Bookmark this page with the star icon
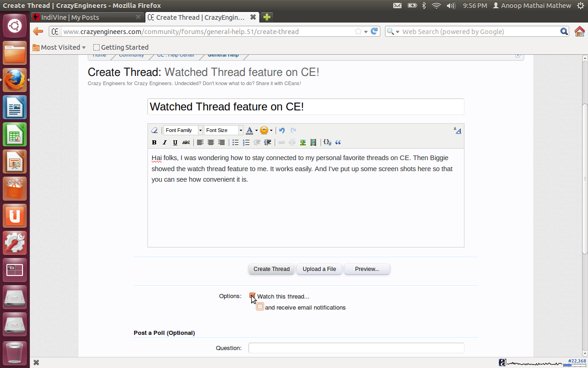This screenshot has height=368, width=588. point(358,31)
